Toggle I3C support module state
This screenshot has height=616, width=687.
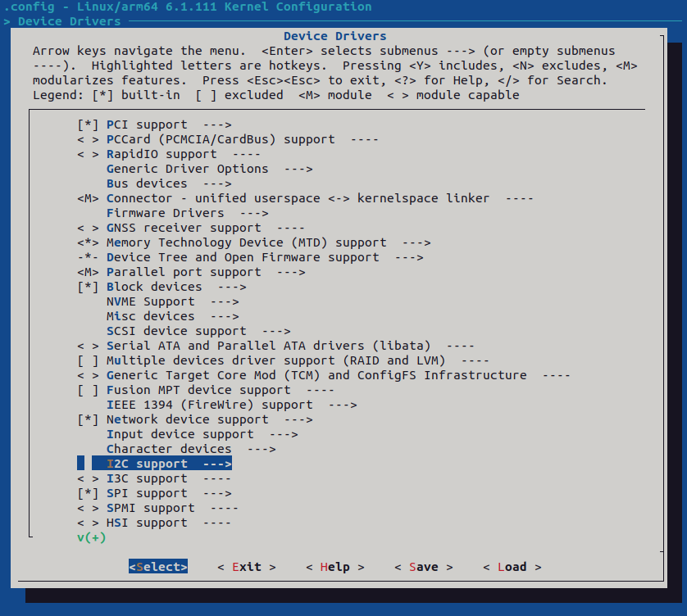click(88, 478)
